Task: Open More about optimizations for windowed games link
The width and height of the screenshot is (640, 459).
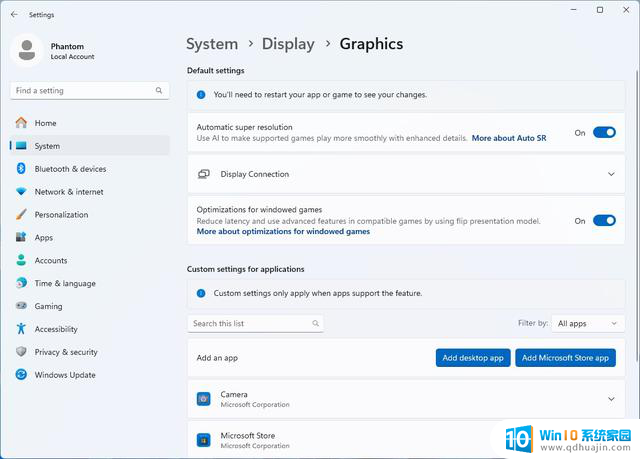Action: coord(283,231)
